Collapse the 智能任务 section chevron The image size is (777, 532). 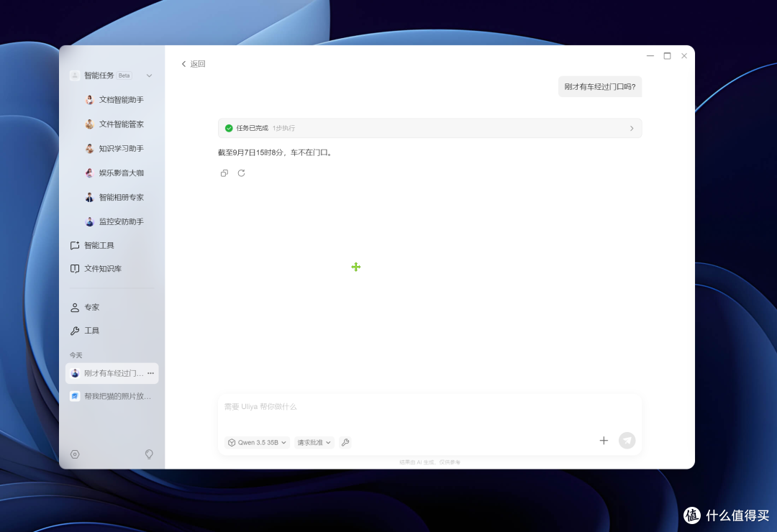pos(149,75)
